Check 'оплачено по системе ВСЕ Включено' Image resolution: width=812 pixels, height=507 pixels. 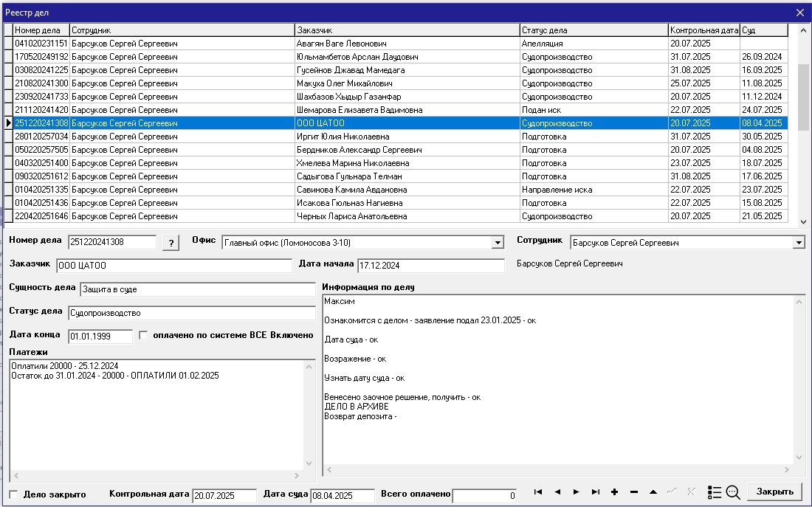click(143, 335)
